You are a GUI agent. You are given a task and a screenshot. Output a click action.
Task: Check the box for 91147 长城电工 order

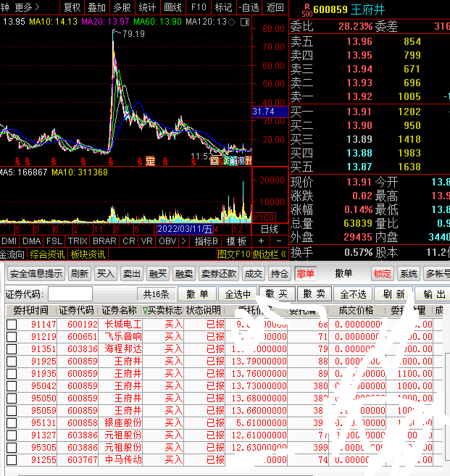tap(12, 325)
